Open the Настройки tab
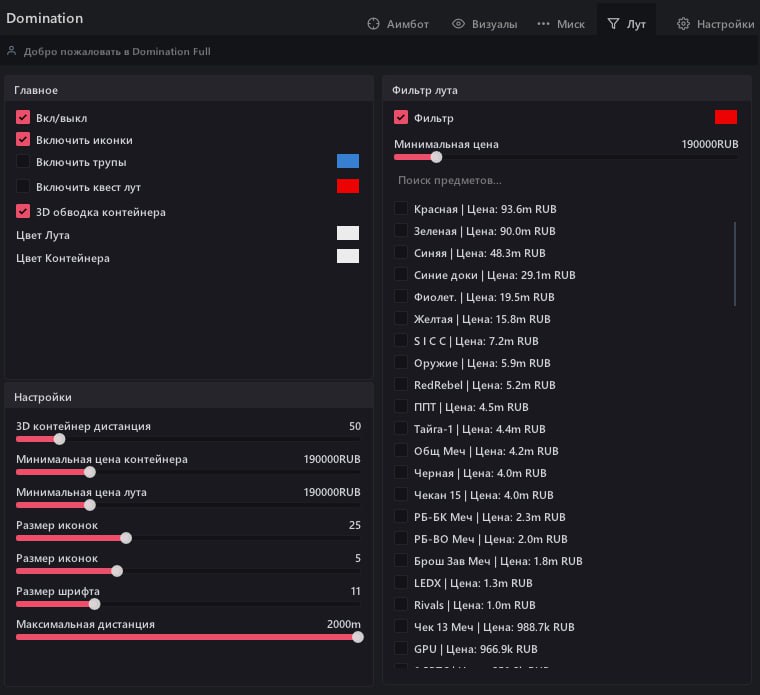This screenshot has height=695, width=760. click(x=715, y=24)
